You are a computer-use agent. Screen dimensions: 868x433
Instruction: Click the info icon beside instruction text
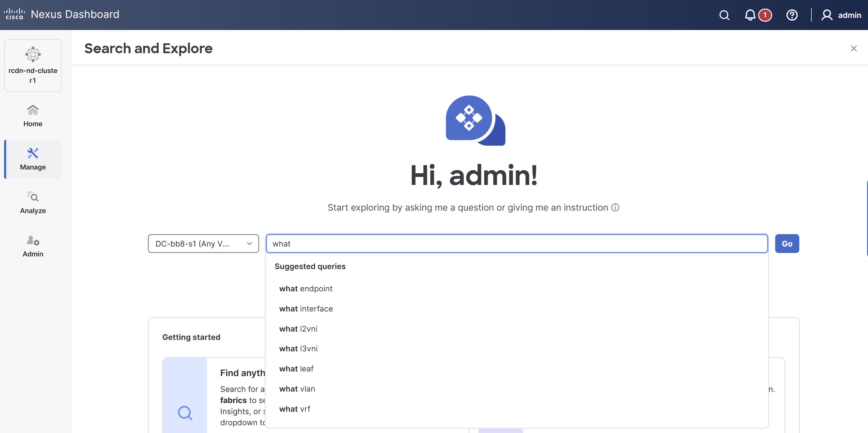pyautogui.click(x=615, y=208)
